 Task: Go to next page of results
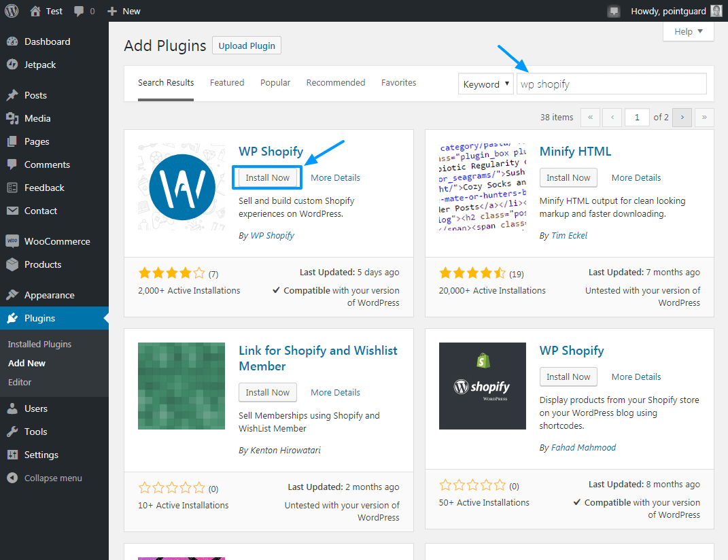(x=682, y=117)
